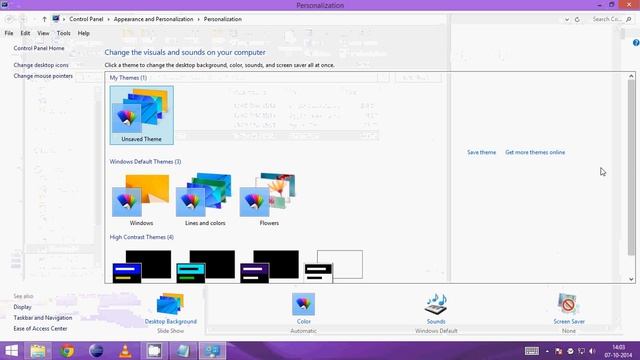Viewport: 640px width, 360px height.
Task: Apply the Lines and colors theme
Action: 205,200
